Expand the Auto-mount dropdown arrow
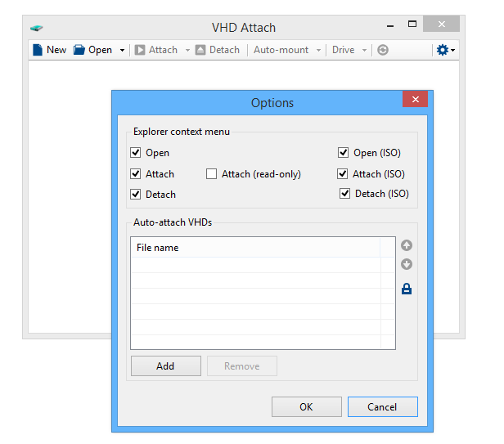This screenshot has width=504, height=444. [318, 51]
